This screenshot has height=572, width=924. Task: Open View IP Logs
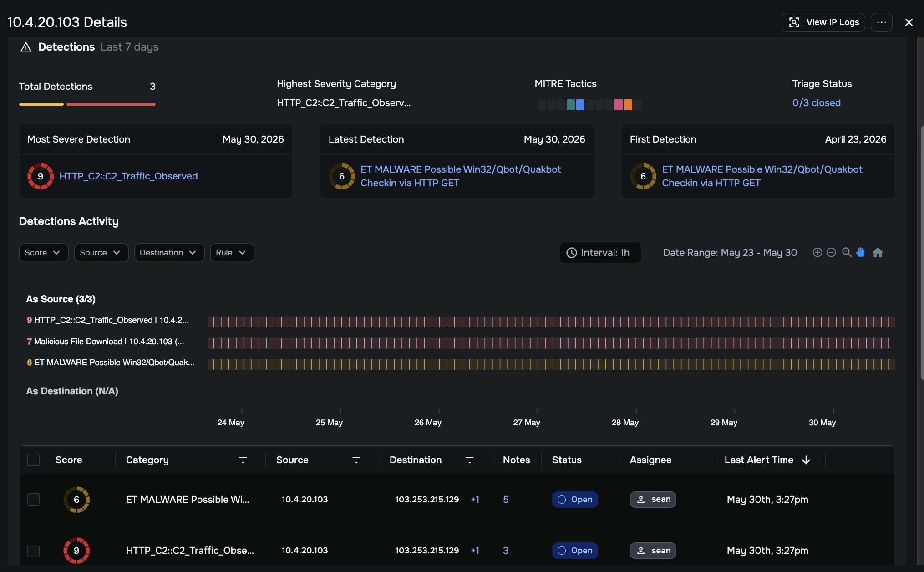pos(823,22)
